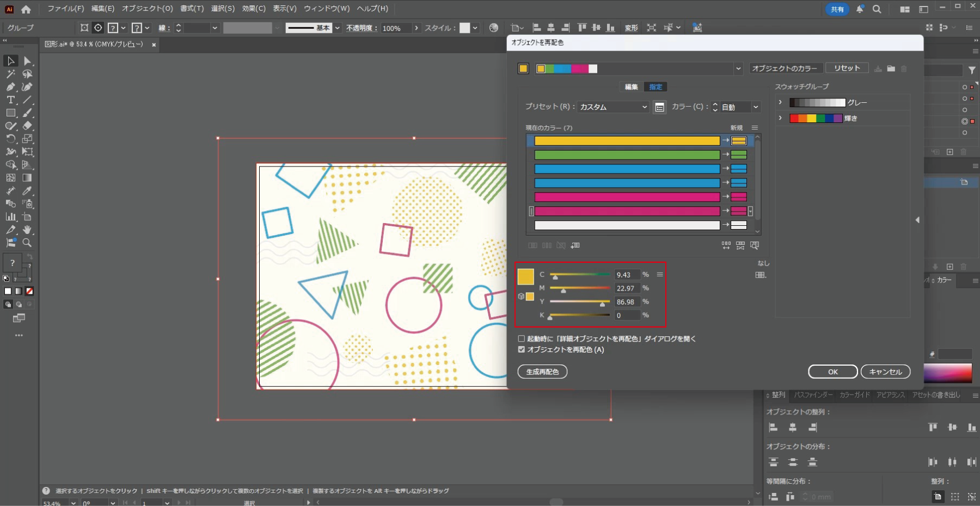Select the Magic Wand tool

tap(10, 74)
